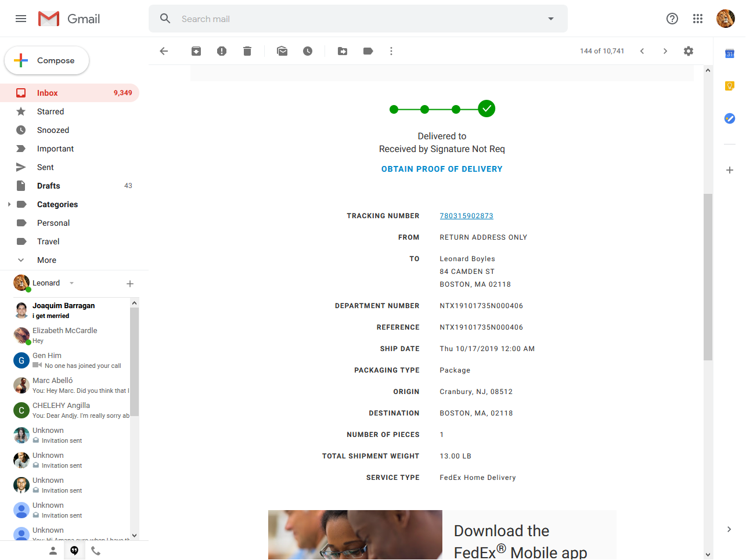Open Leonard's chat status dropdown
This screenshot has width=746, height=560.
click(72, 283)
